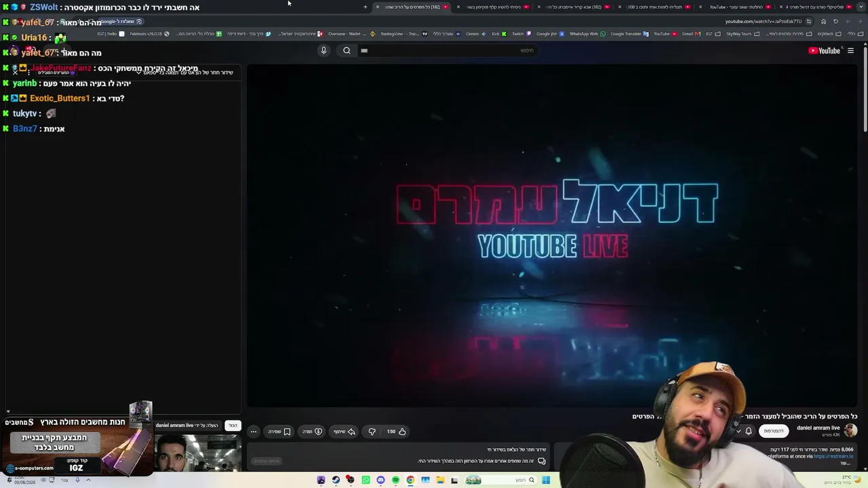This screenshot has height=488, width=868.
Task: Follow the restream.io link in description
Action: [x=833, y=457]
